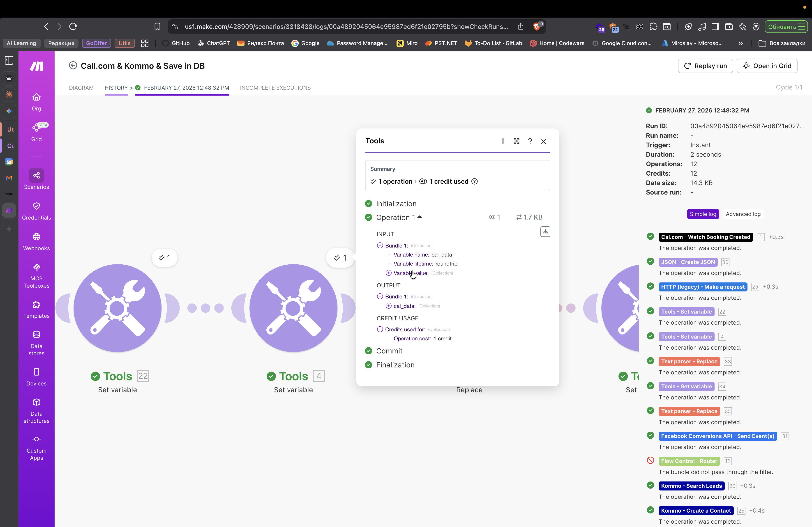Open Tools panel three-dot options menu

pos(503,141)
